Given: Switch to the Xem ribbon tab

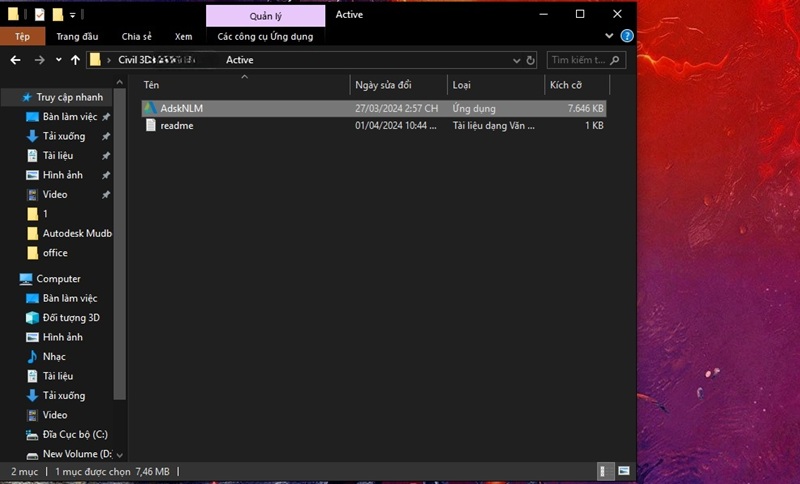Looking at the screenshot, I should (x=183, y=37).
